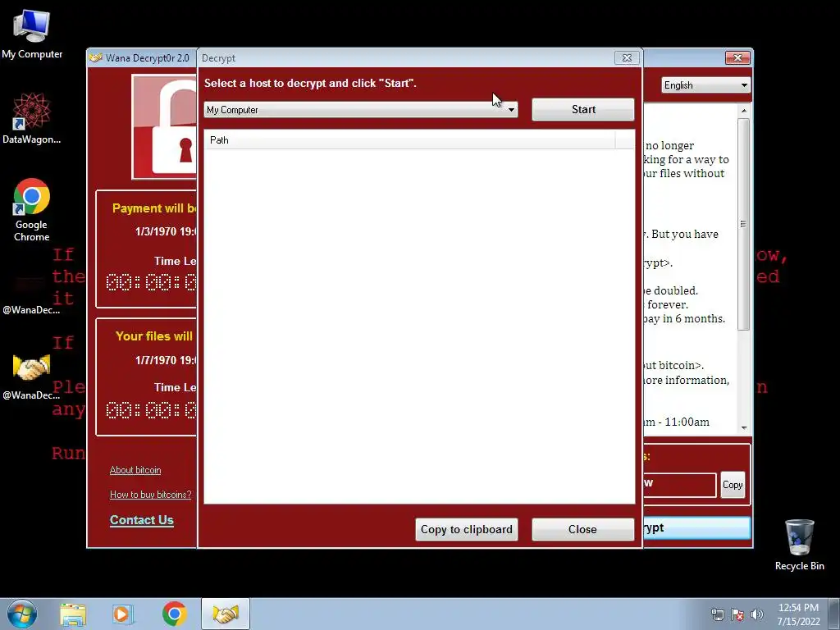840x630 pixels.
Task: Click the Decrypt button in the main window
Action: 696,527
